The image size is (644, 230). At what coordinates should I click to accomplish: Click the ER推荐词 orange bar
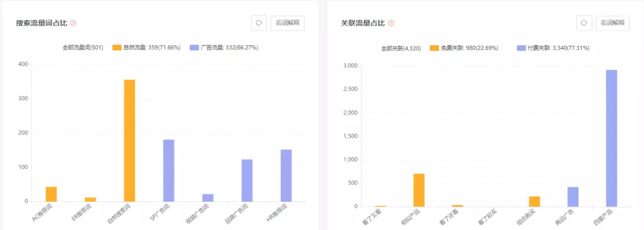click(x=91, y=200)
